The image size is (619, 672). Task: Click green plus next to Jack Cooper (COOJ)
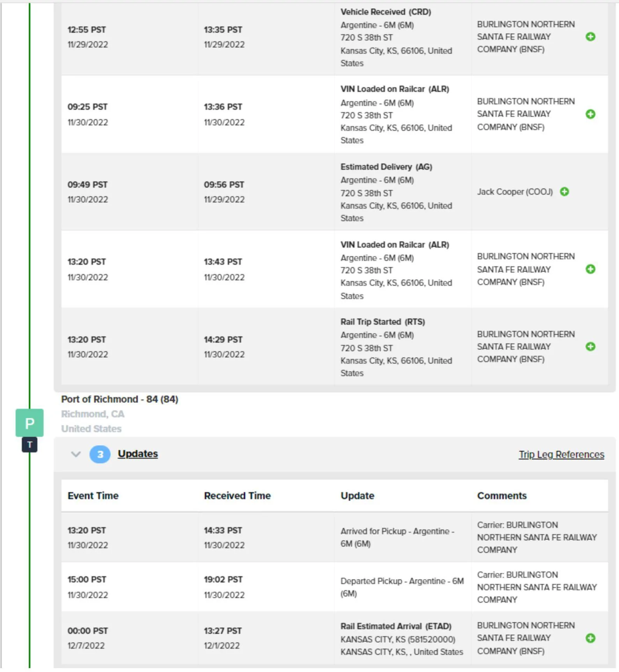pyautogui.click(x=564, y=192)
